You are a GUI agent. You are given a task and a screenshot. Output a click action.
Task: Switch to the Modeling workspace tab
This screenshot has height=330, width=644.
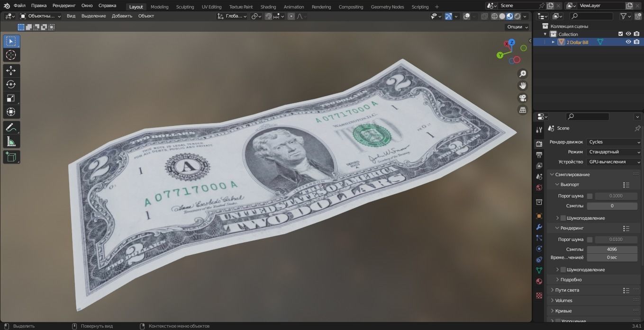(160, 7)
